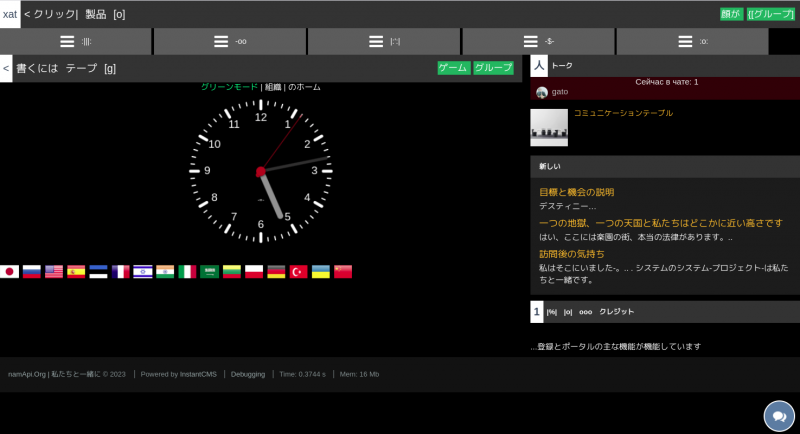Viewport: 800px width, 434px height.
Task: Open the グリーンモード link
Action: (x=229, y=87)
